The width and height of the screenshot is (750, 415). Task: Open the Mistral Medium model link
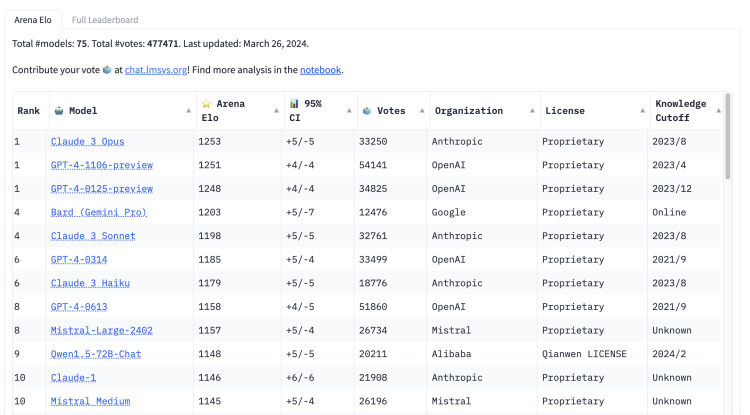click(x=91, y=401)
